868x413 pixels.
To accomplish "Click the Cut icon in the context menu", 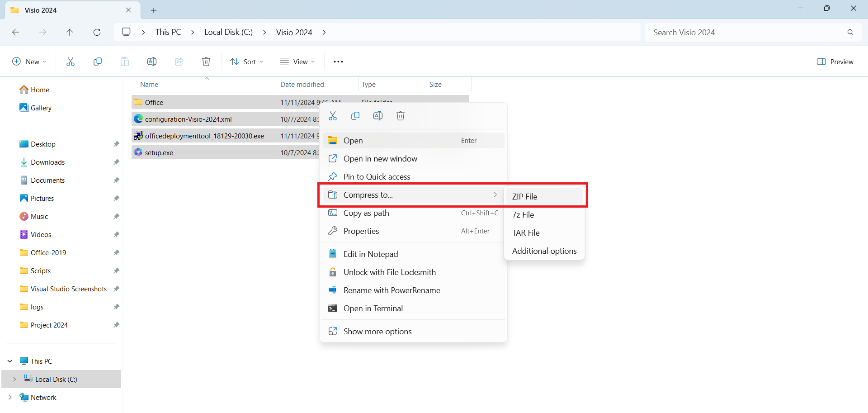I will coord(333,116).
